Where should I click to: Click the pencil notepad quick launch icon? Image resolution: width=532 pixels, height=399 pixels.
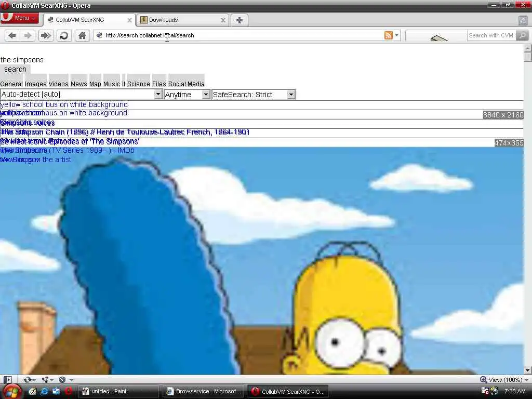(32, 391)
